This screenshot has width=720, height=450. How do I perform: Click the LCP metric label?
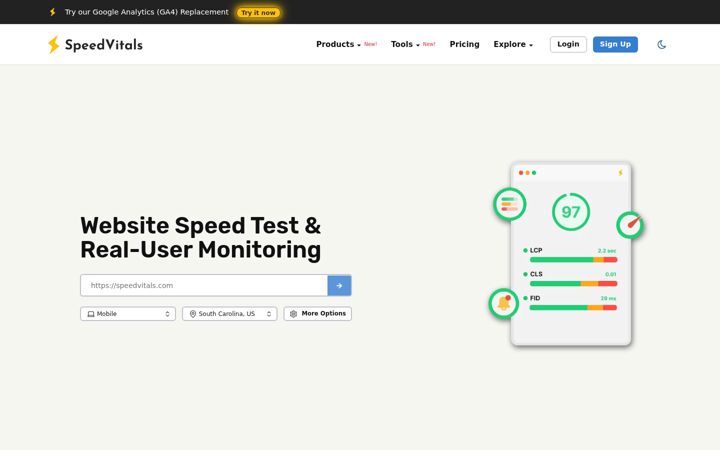(536, 250)
